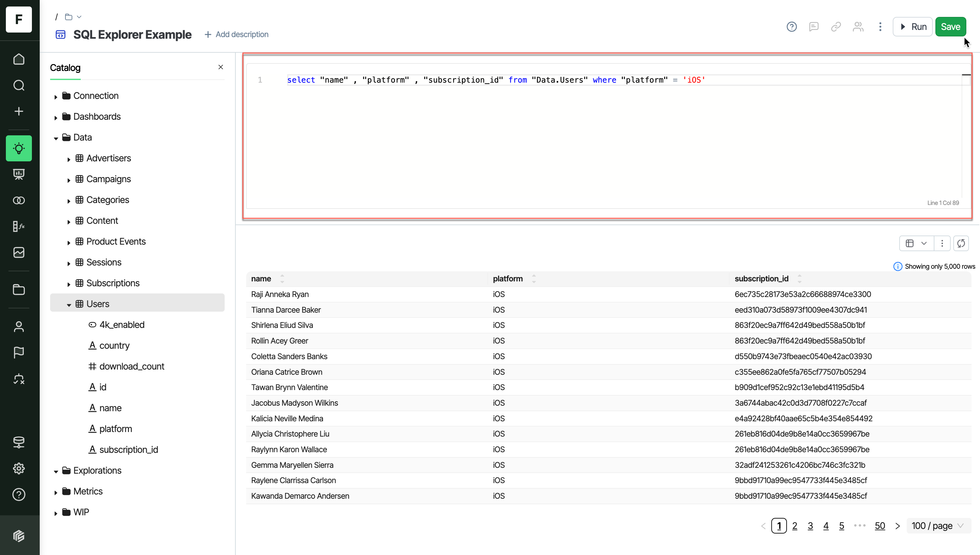980x555 pixels.
Task: Expand the Dashboards folder
Action: pos(56,117)
